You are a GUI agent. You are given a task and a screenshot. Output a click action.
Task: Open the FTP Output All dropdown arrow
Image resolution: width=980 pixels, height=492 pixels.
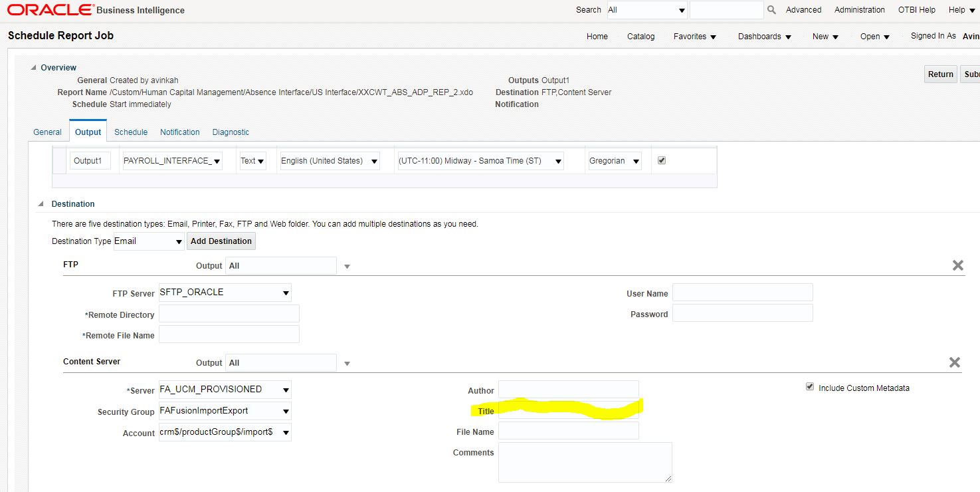(347, 267)
